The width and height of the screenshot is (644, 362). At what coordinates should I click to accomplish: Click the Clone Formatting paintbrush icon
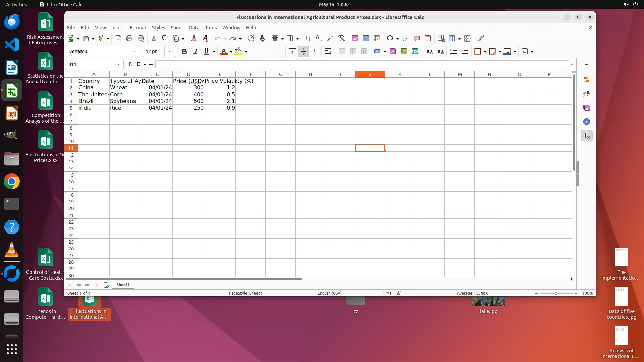coord(194,39)
